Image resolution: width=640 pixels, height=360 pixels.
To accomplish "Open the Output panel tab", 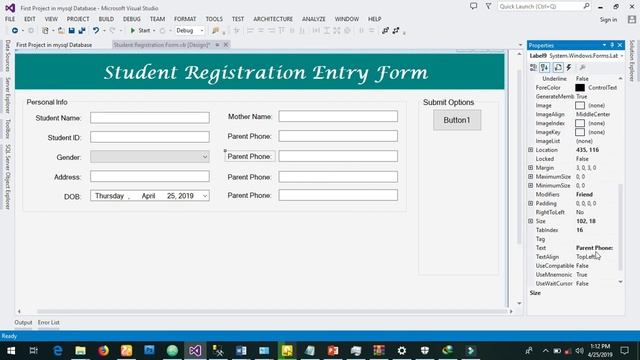I will tap(23, 322).
